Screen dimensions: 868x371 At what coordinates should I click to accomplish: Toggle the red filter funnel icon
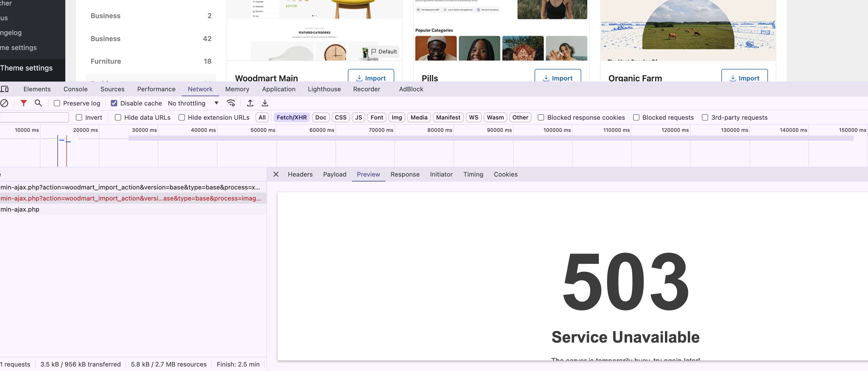point(24,103)
